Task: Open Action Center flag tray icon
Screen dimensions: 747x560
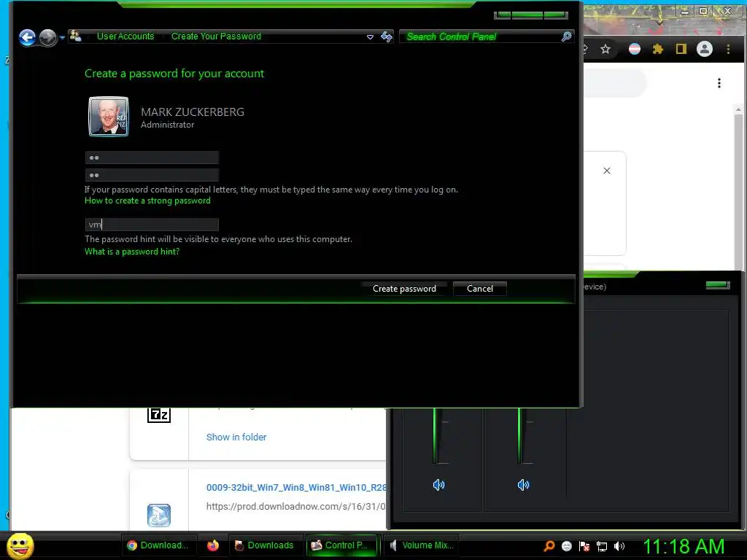Action: (584, 545)
